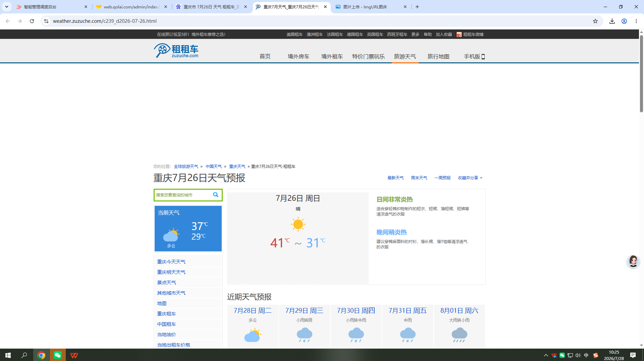Open the 7月29日 周三 forecast card
The image size is (644, 361).
(305, 326)
